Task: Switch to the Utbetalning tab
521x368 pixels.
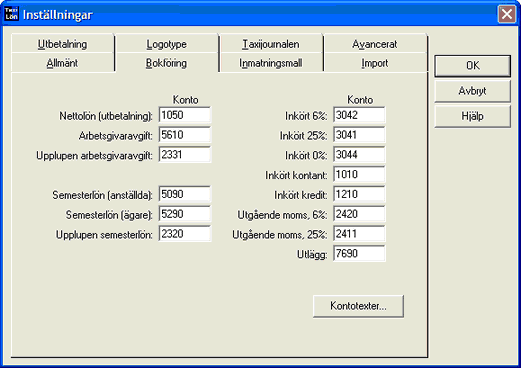Action: (x=62, y=44)
